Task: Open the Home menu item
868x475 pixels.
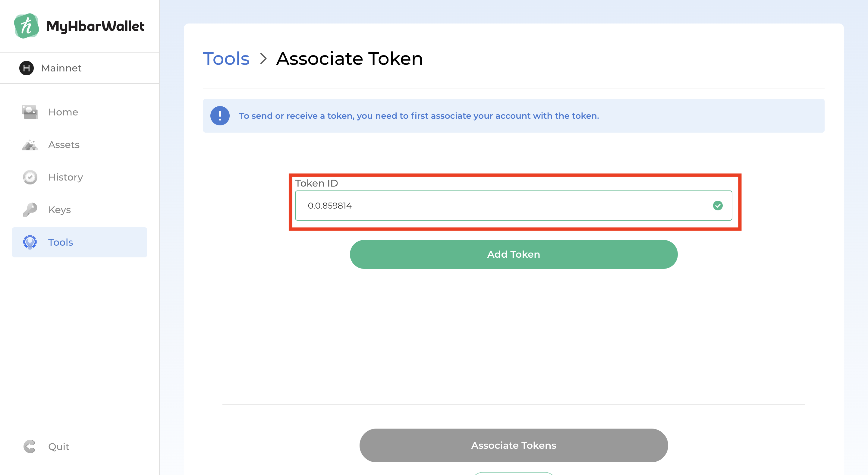Action: 63,112
